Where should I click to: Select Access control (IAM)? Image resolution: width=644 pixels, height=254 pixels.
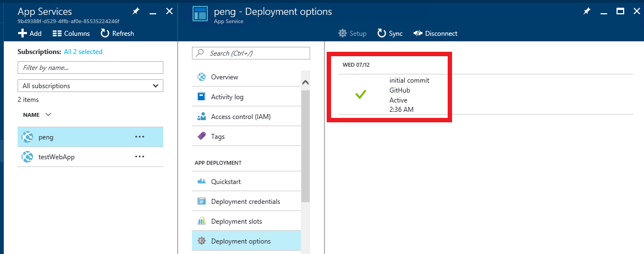click(x=246, y=116)
